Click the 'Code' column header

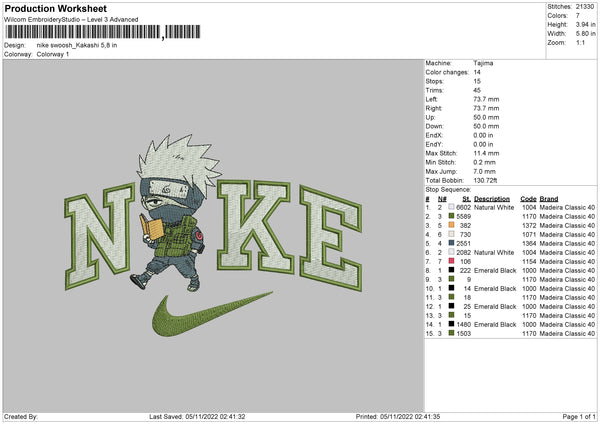528,199
